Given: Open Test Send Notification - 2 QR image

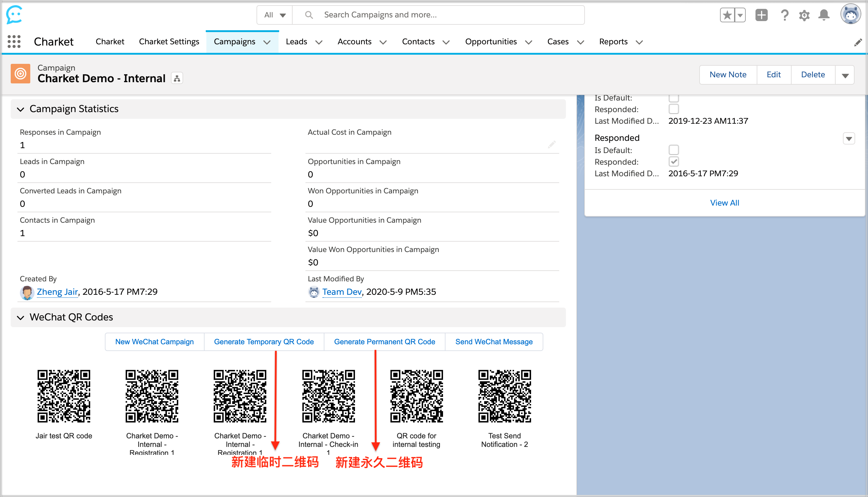Looking at the screenshot, I should point(504,396).
